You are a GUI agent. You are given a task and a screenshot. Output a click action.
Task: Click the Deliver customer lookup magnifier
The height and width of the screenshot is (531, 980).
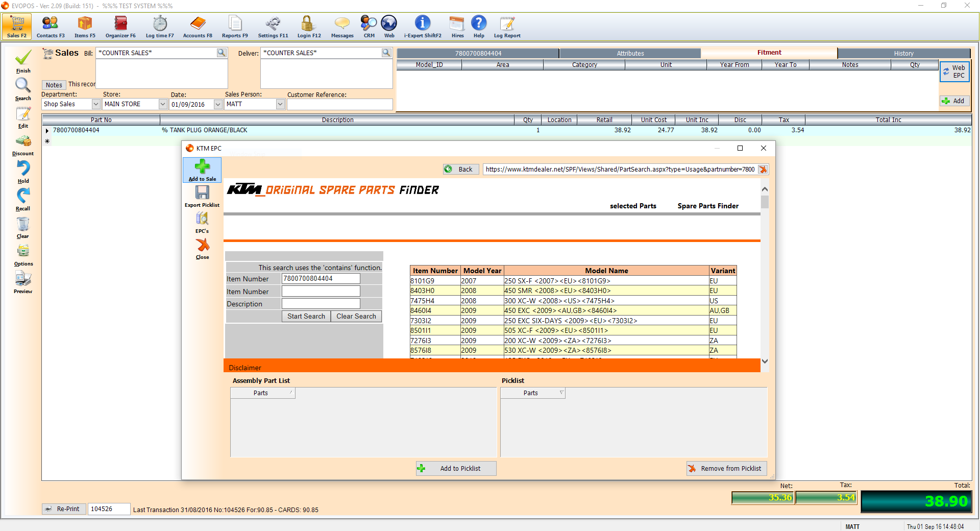[x=386, y=53]
